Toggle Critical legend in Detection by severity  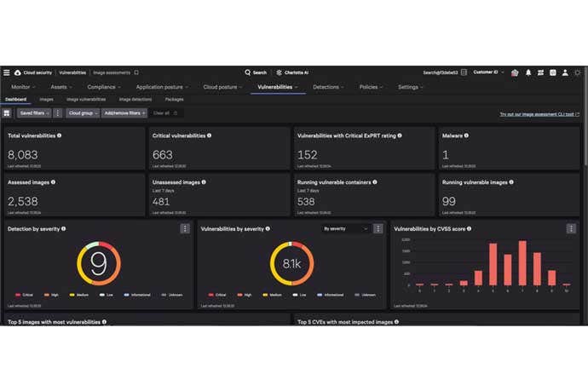click(x=26, y=293)
